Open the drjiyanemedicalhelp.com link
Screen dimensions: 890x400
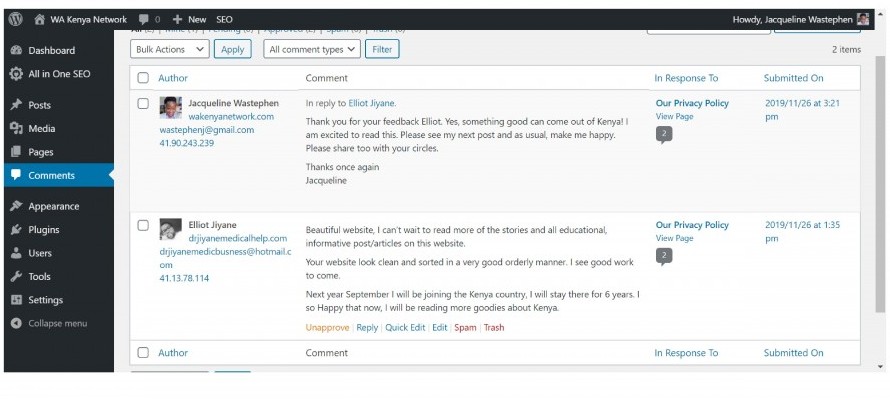(238, 238)
